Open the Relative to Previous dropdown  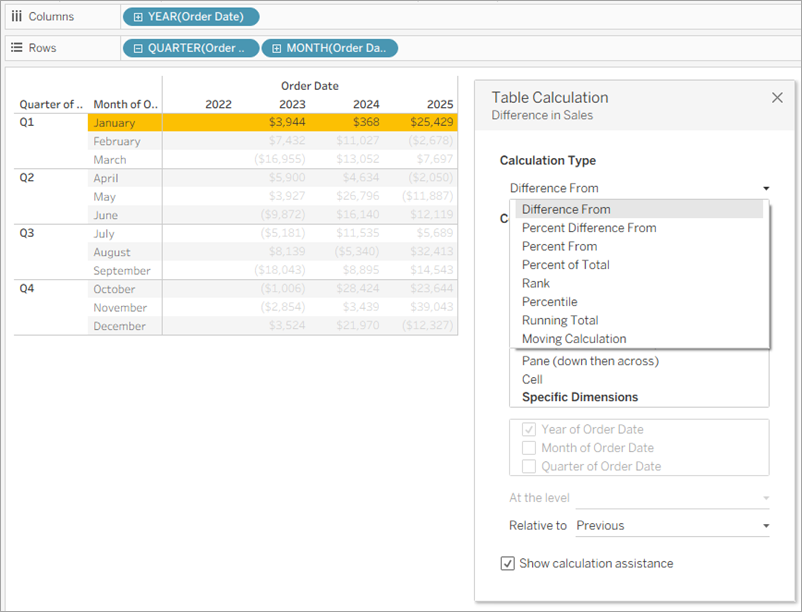pos(673,526)
